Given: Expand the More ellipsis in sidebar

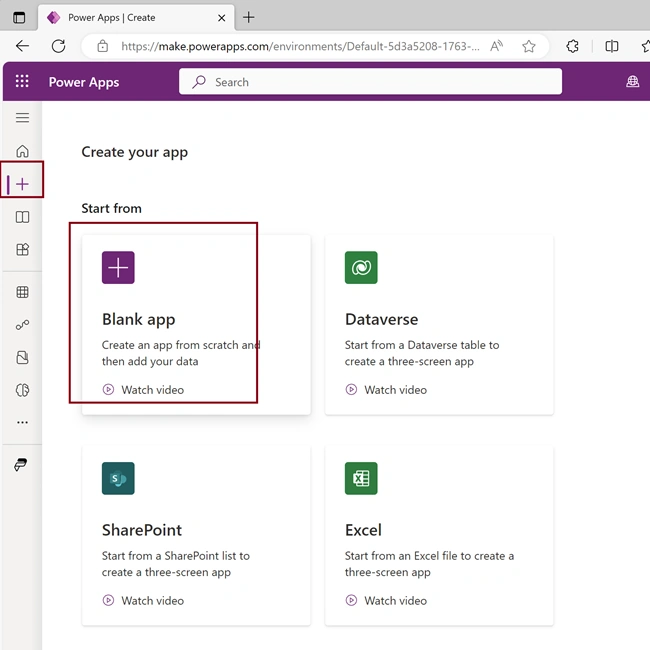Looking at the screenshot, I should [x=22, y=422].
